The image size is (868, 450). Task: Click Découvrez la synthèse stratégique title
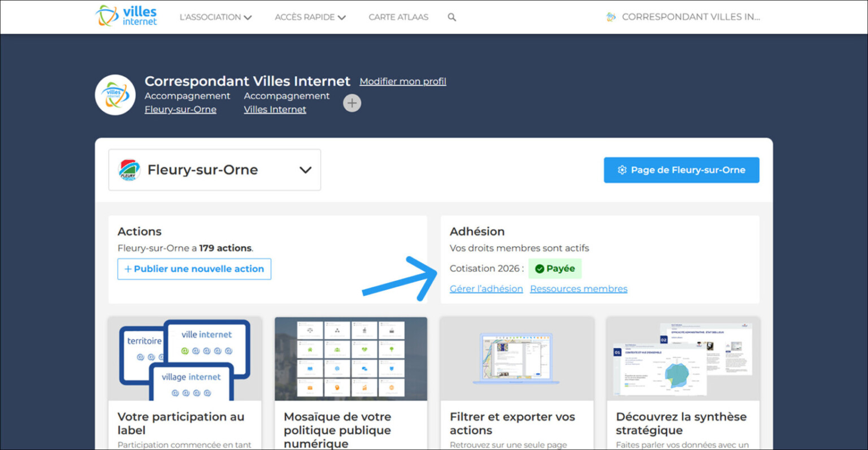[x=682, y=423]
